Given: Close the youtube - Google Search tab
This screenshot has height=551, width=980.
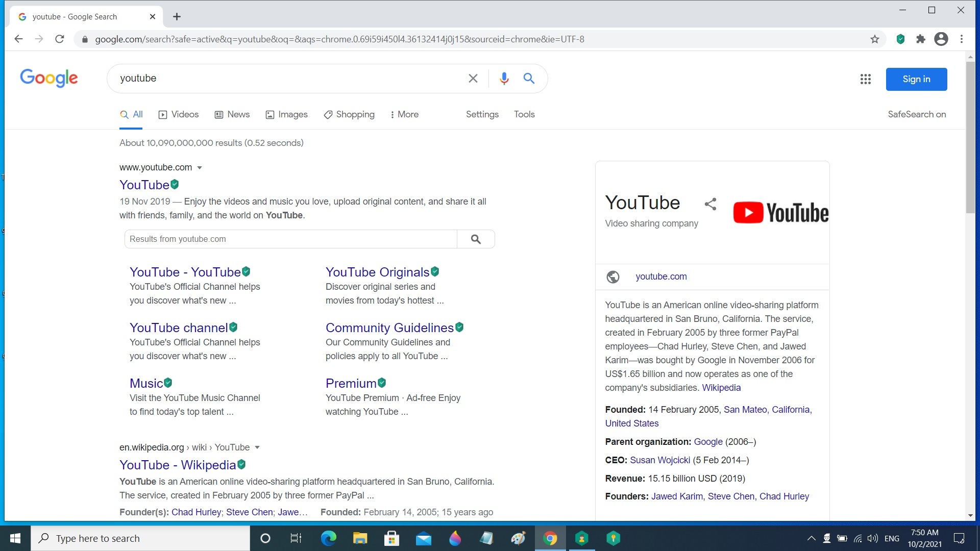Looking at the screenshot, I should point(153,17).
